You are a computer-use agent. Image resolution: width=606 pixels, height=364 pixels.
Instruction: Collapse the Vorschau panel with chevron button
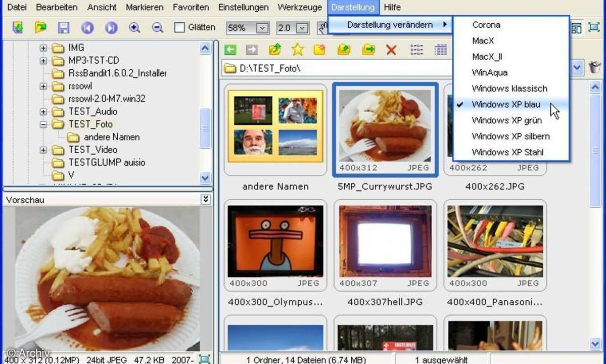[x=206, y=199]
